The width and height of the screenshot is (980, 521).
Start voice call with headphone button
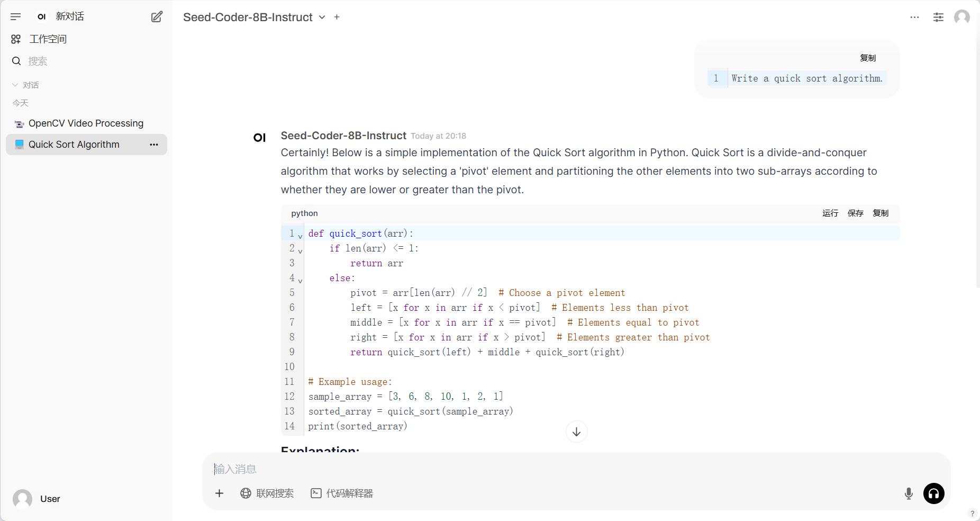pos(933,493)
